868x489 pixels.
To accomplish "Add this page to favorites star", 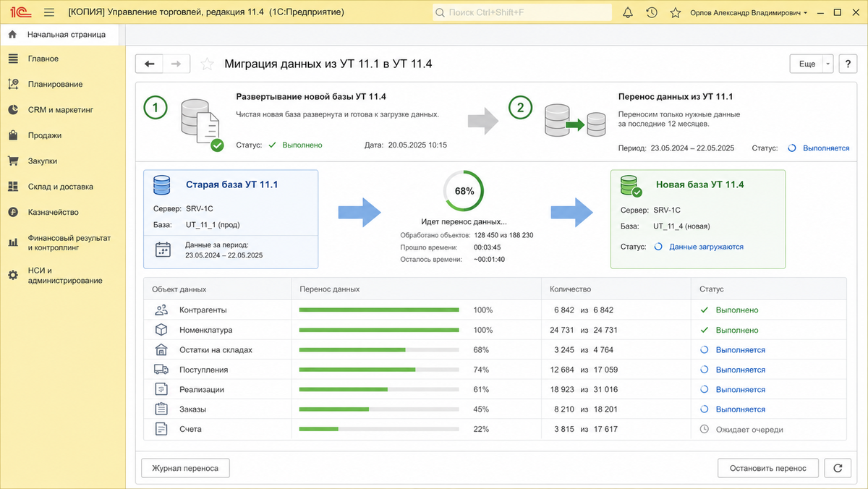I will click(x=207, y=64).
